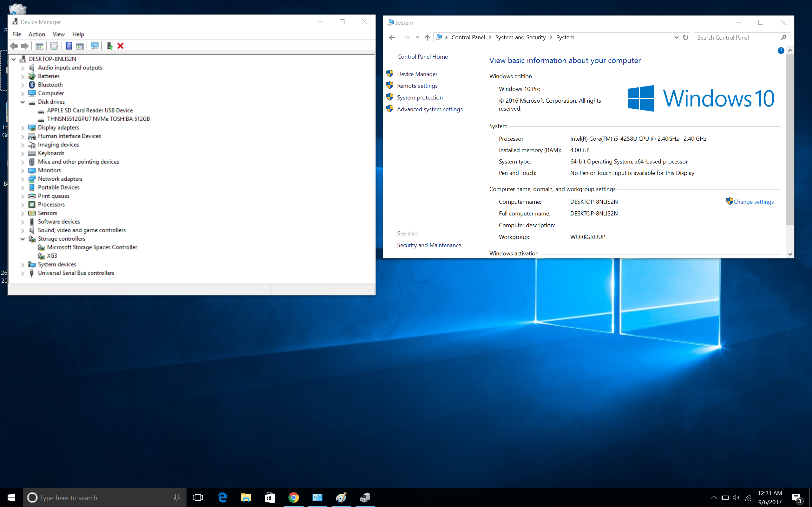Image resolution: width=812 pixels, height=507 pixels.
Task: Click the Up arrow in System window navigation
Action: 427,38
